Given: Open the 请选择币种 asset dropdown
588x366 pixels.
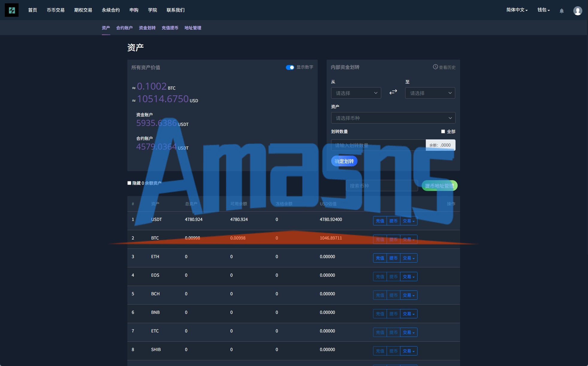Looking at the screenshot, I should point(393,118).
